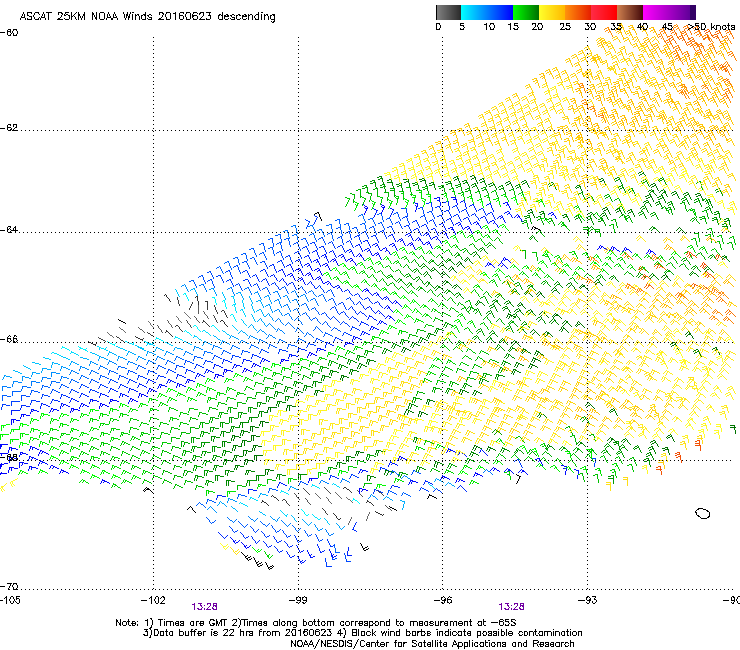Screen dimensions: 740x650
Task: Click the longitude label -96
Action: (x=442, y=600)
